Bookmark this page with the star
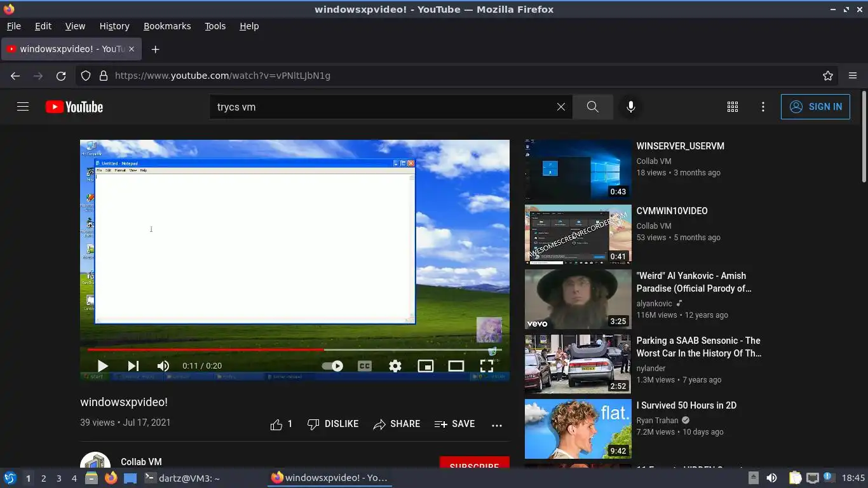This screenshot has height=488, width=868. (x=828, y=76)
